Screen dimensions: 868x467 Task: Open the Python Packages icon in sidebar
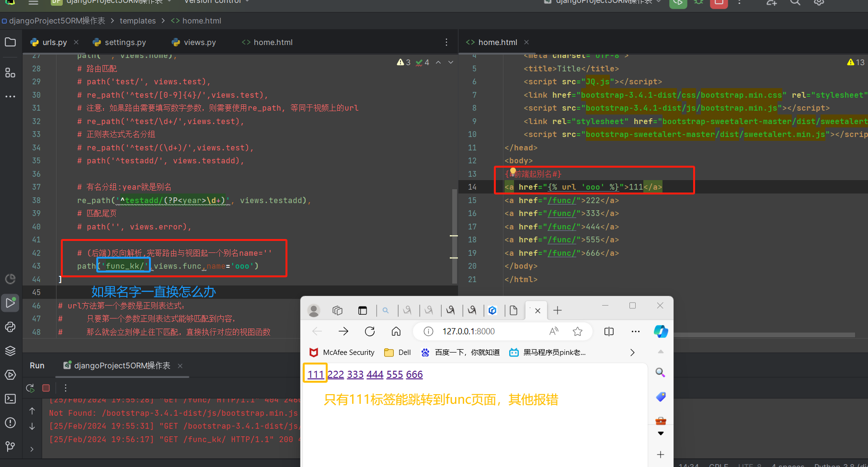10,327
